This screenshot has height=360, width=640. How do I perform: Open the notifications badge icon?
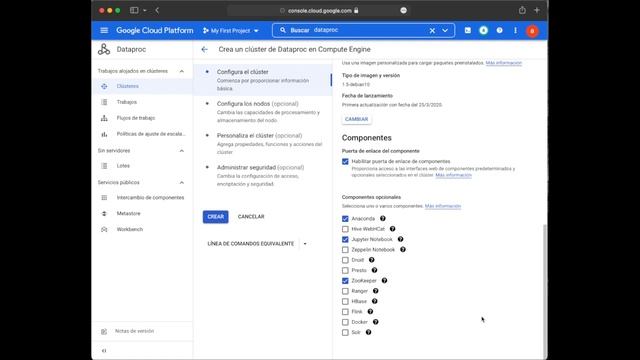point(484,31)
